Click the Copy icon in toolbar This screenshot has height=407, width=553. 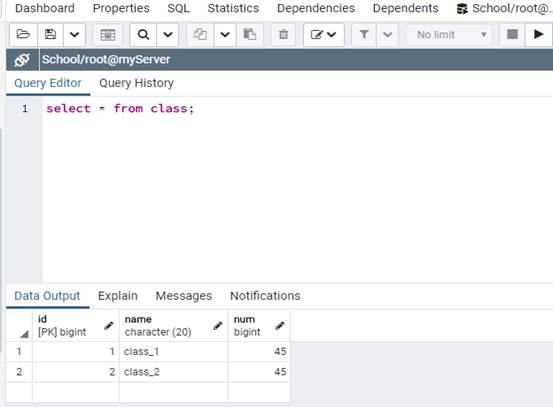coord(200,35)
